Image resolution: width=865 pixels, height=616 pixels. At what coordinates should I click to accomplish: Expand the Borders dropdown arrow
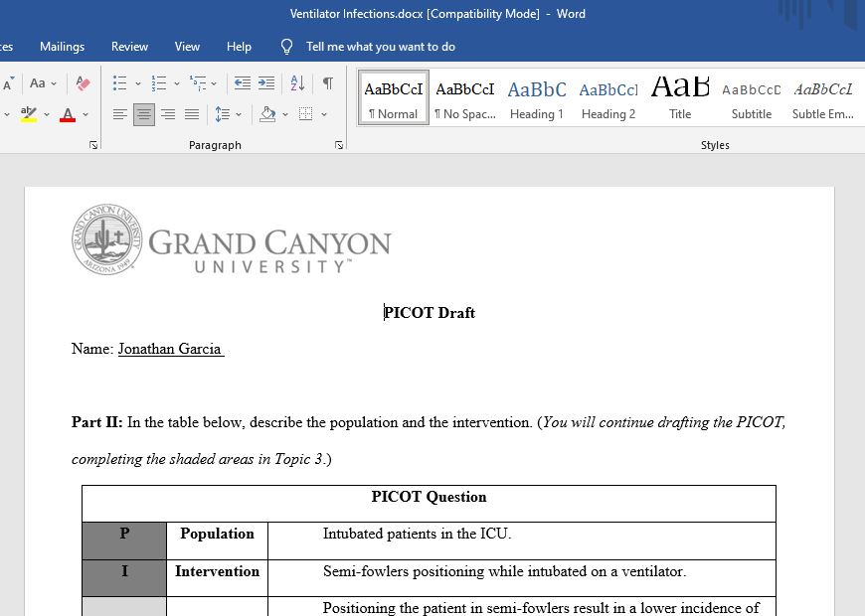[x=324, y=114]
